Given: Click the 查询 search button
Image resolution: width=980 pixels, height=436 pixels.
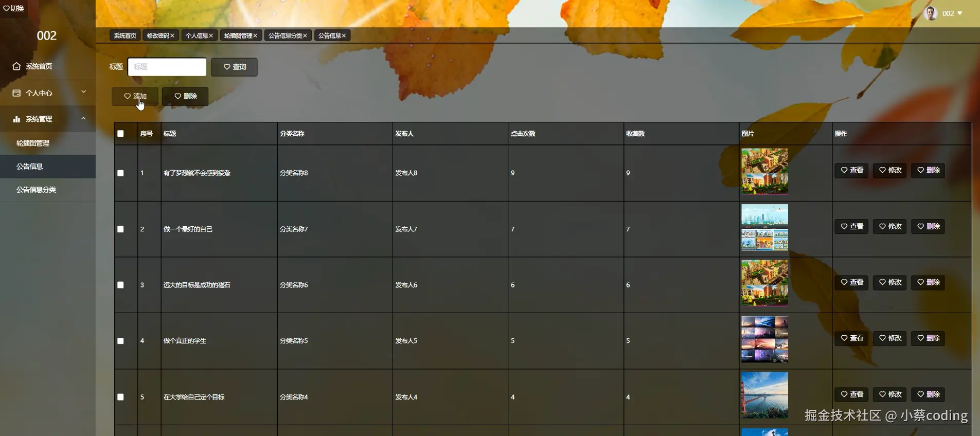Looking at the screenshot, I should tap(234, 67).
